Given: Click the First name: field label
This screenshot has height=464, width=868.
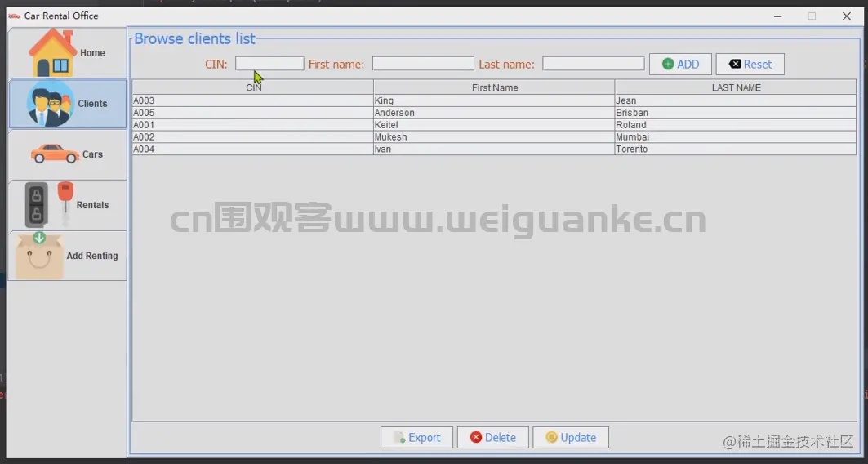Looking at the screenshot, I should [x=336, y=65].
